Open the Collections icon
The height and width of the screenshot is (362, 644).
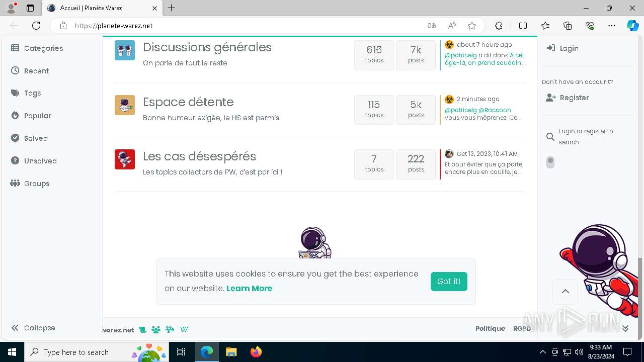pos(568,26)
